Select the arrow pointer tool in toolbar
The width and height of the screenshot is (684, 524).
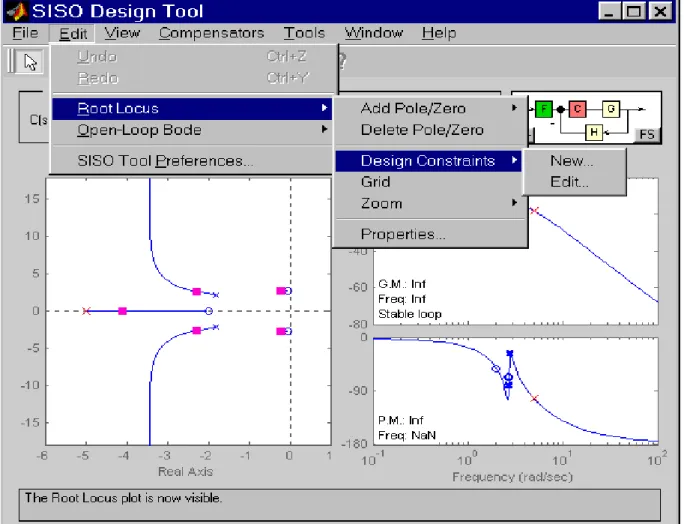(x=30, y=62)
